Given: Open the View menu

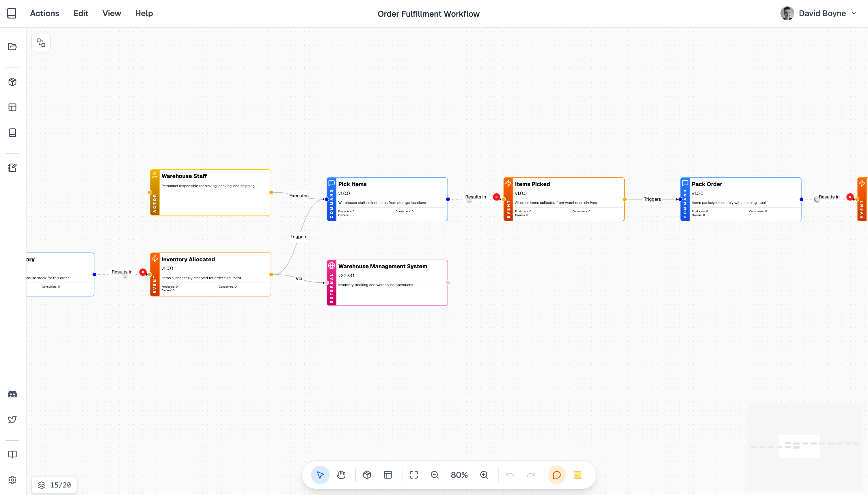Looking at the screenshot, I should (112, 13).
